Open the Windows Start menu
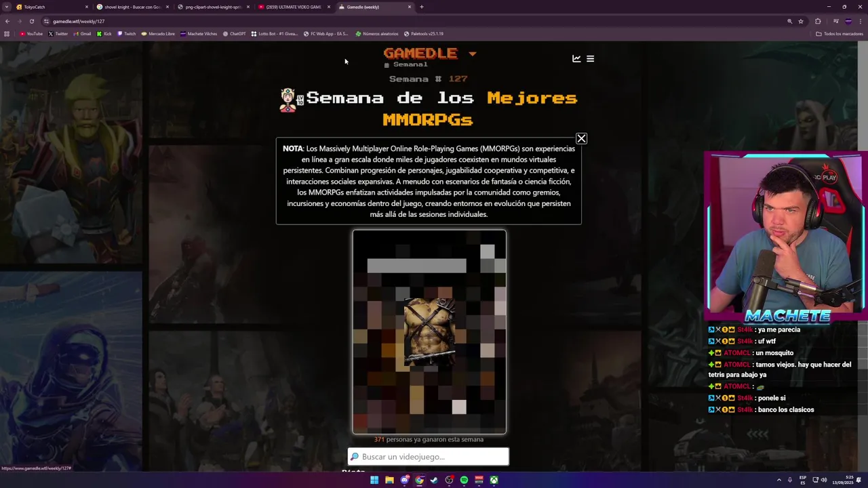868x488 pixels. [x=374, y=480]
